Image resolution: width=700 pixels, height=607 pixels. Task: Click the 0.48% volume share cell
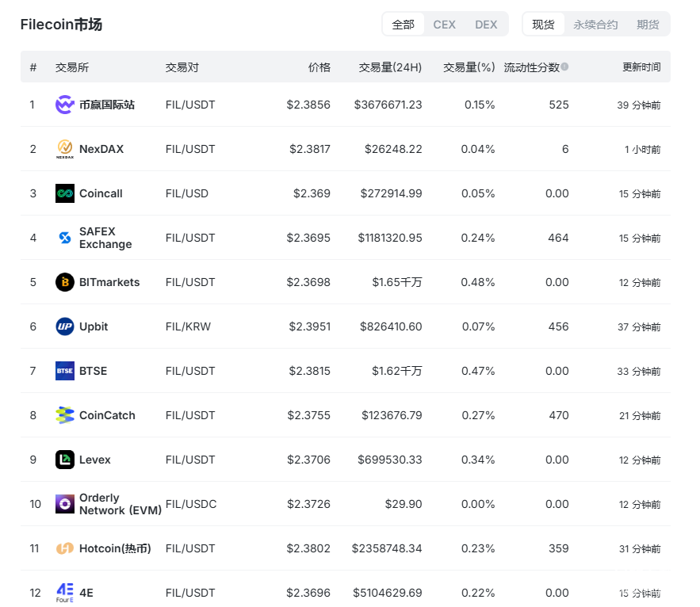(x=478, y=282)
